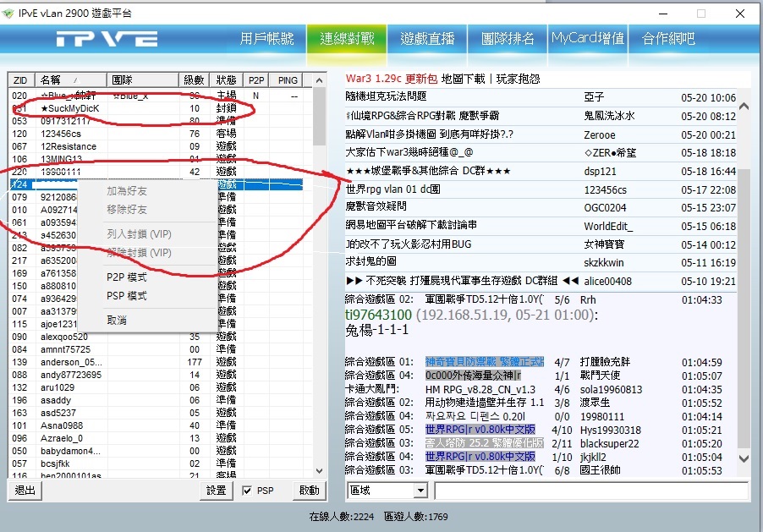Sort list by 級數 column header
Image resolution: width=763 pixels, height=532 pixels.
[x=194, y=80]
